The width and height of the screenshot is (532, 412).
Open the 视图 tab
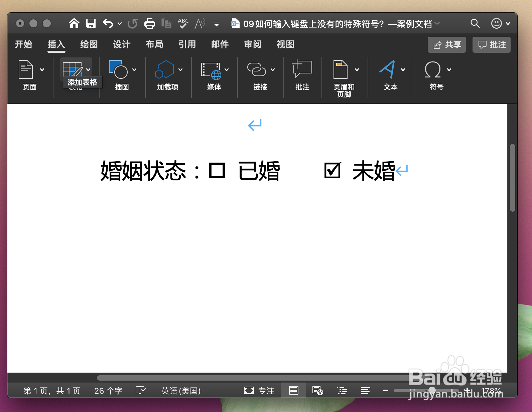[x=285, y=44]
